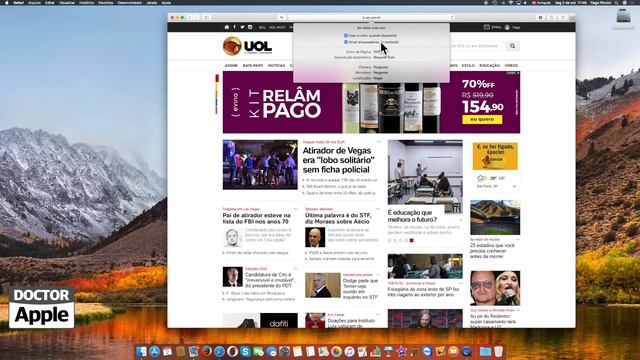Click the user profile avatar icon
The image size is (640, 360).
[507, 27]
